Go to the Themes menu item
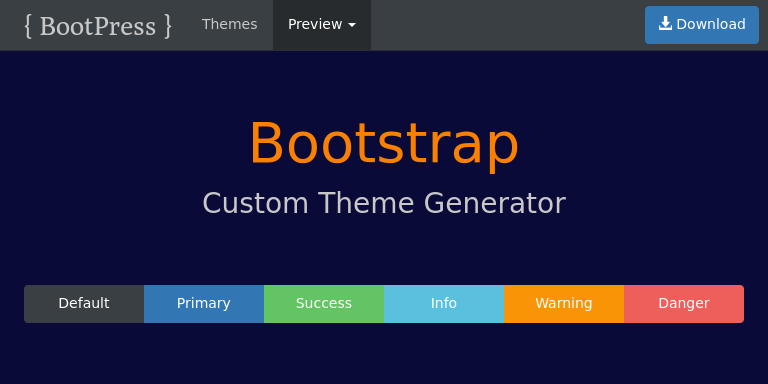The width and height of the screenshot is (768, 384). (x=229, y=24)
